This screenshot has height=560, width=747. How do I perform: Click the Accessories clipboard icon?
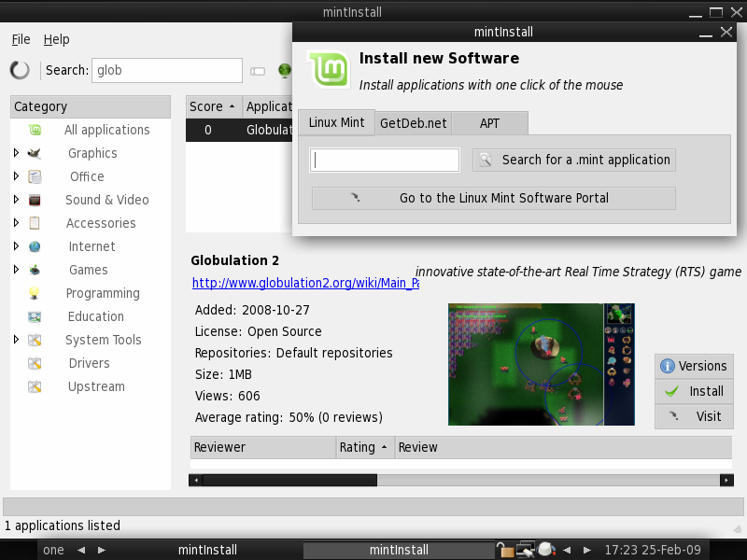pyautogui.click(x=35, y=223)
